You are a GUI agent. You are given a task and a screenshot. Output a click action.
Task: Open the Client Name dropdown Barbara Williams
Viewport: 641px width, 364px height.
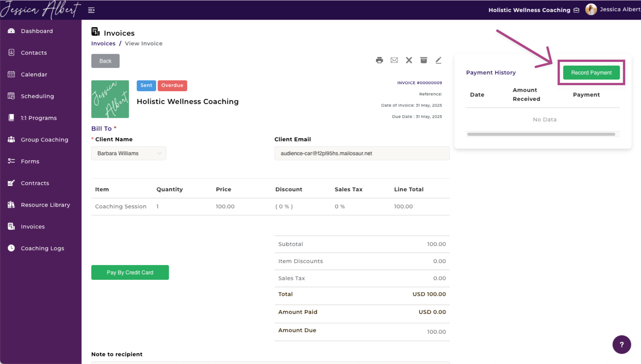point(129,153)
